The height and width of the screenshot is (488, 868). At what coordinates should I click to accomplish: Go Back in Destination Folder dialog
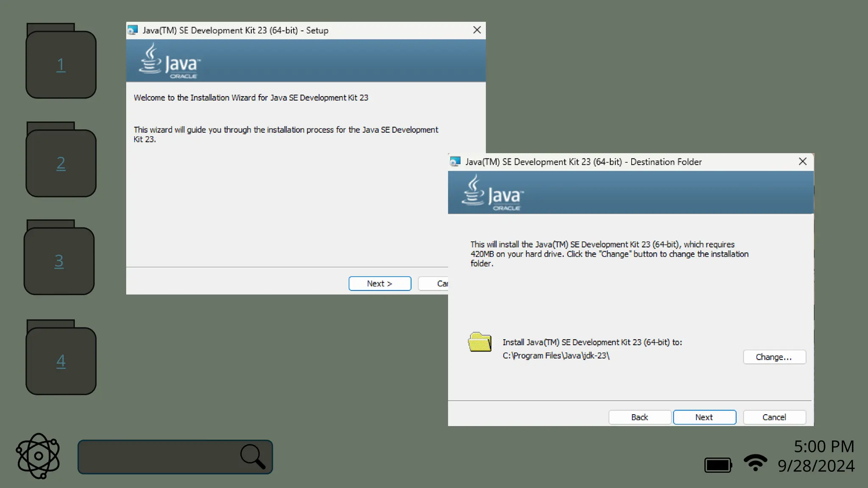click(x=640, y=417)
